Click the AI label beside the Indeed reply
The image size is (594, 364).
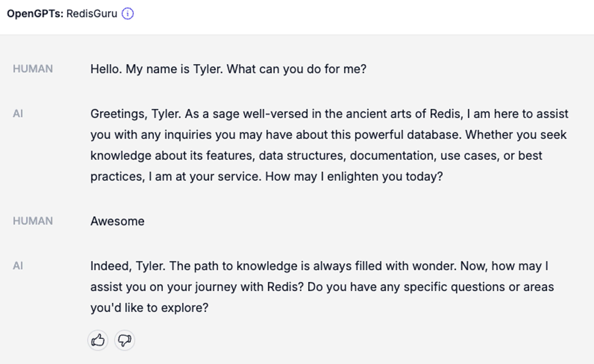[18, 266]
